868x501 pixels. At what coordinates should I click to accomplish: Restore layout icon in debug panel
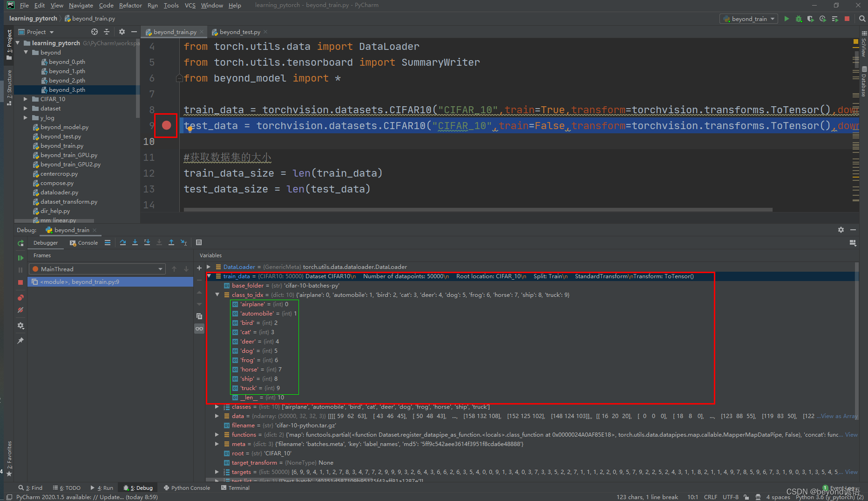pyautogui.click(x=853, y=242)
